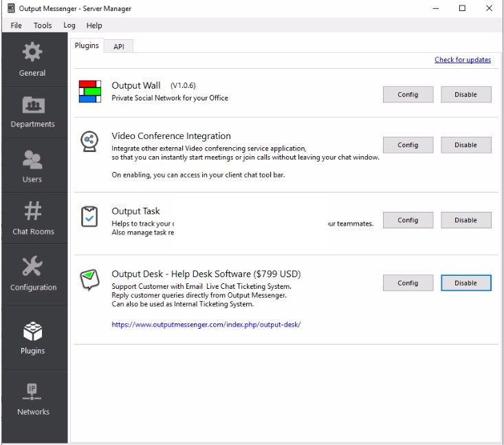Click the Video Conference Integration webcam icon
The width and height of the screenshot is (504, 445).
(89, 142)
